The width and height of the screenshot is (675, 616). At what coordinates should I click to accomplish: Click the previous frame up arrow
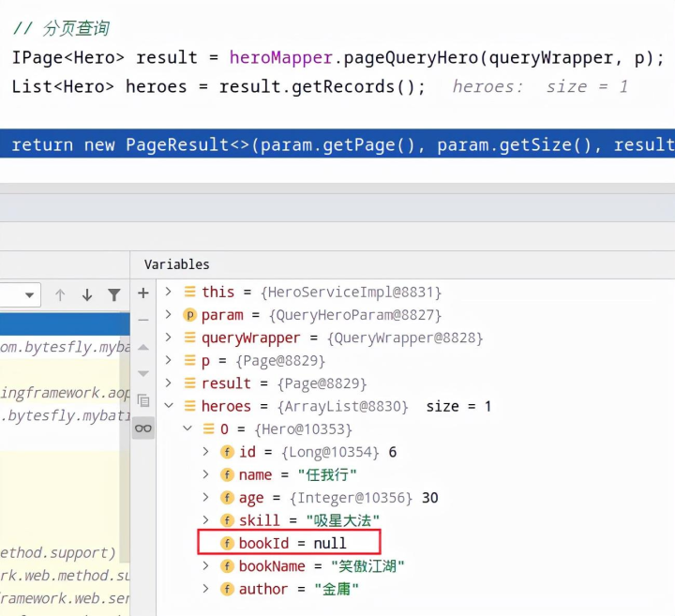tap(60, 294)
